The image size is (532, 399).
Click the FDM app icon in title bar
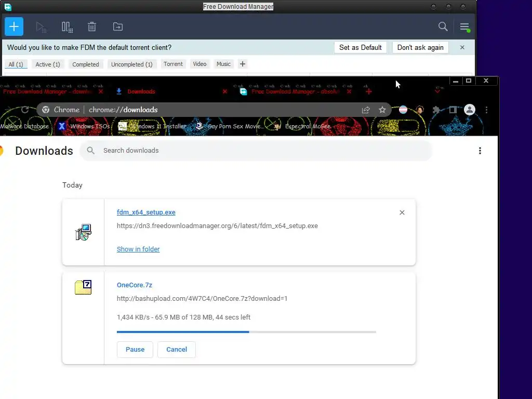pyautogui.click(x=8, y=6)
